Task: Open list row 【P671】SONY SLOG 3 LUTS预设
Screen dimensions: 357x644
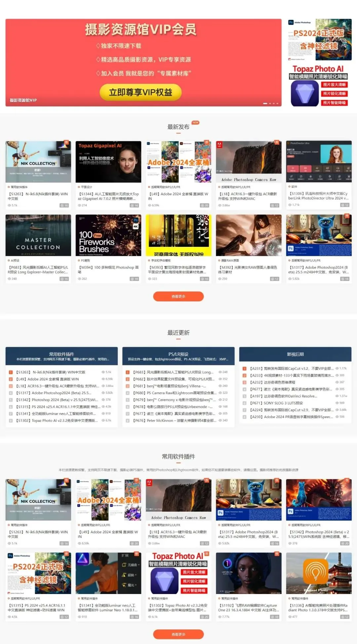Action: [276, 403]
